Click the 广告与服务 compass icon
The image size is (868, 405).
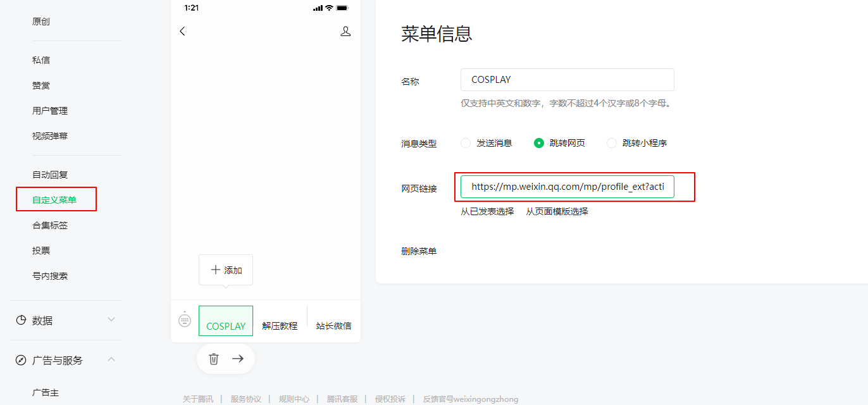click(x=21, y=360)
